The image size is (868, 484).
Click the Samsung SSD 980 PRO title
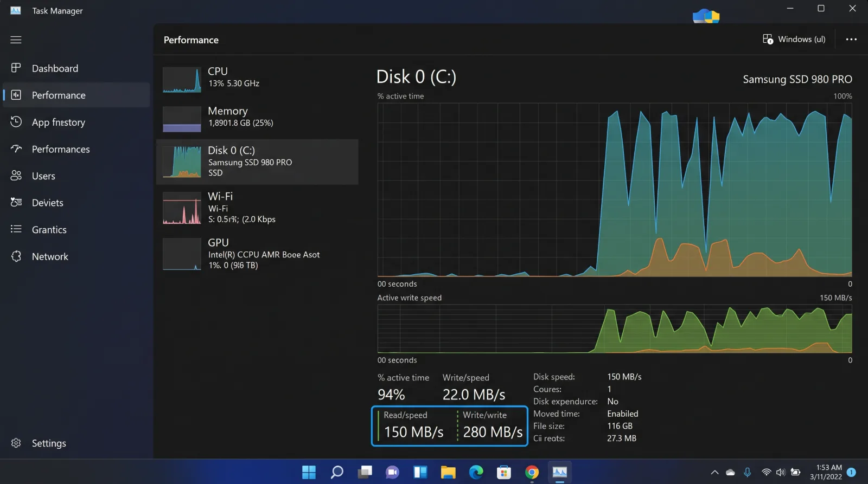tap(797, 79)
